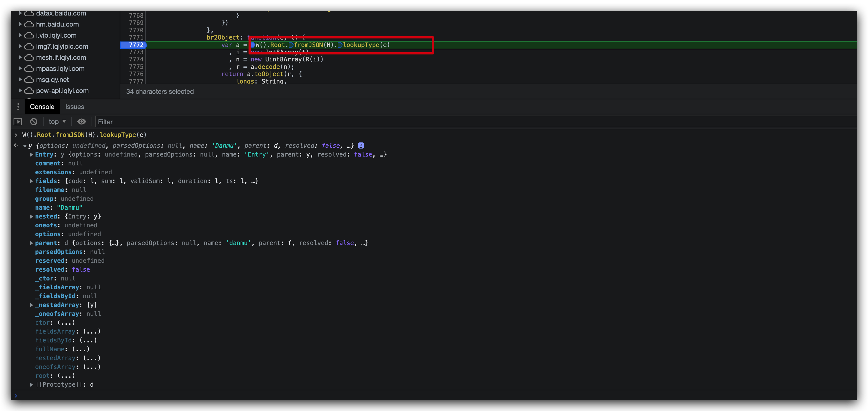Viewport: 868px width, 411px height.
Task: Invoke the ctor getter (...)
Action: (66, 323)
